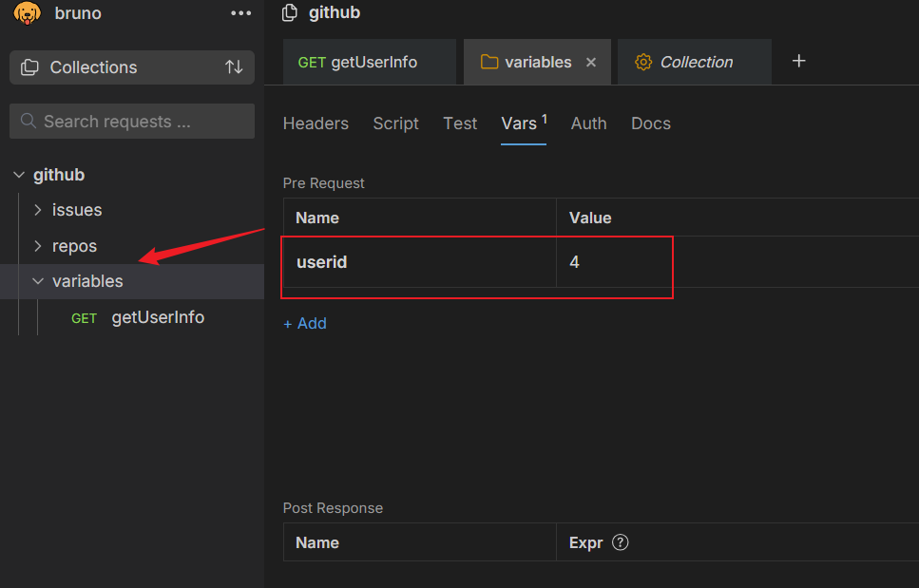Click the gear icon on Collection tab
Screen dimensions: 919x588
tap(643, 62)
